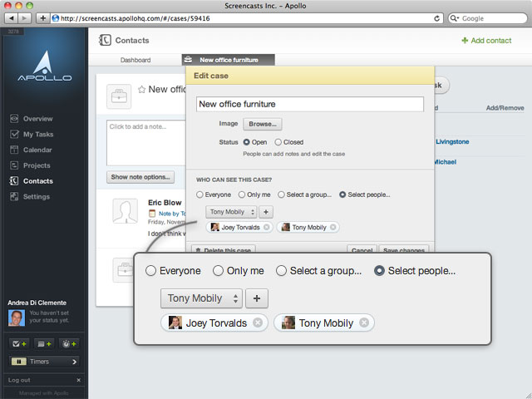Reload the page with the refresh icon
This screenshot has height=399, width=532.
[x=437, y=18]
